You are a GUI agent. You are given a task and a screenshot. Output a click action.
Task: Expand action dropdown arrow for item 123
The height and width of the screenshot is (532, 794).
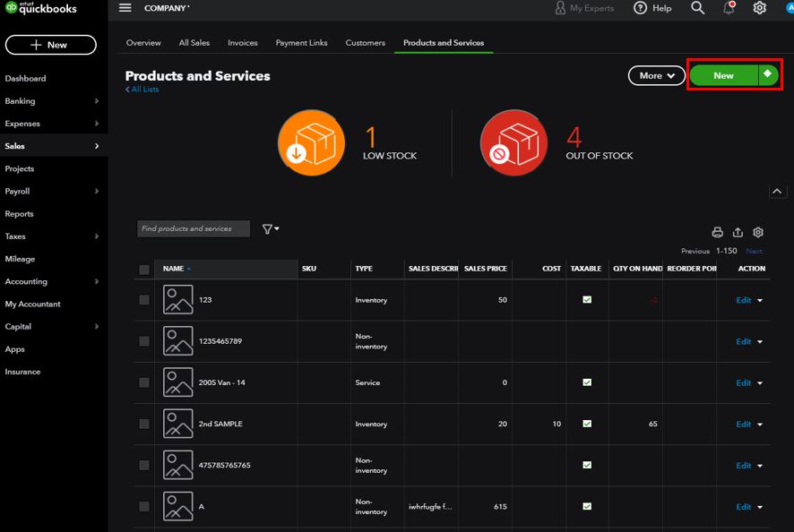point(760,301)
